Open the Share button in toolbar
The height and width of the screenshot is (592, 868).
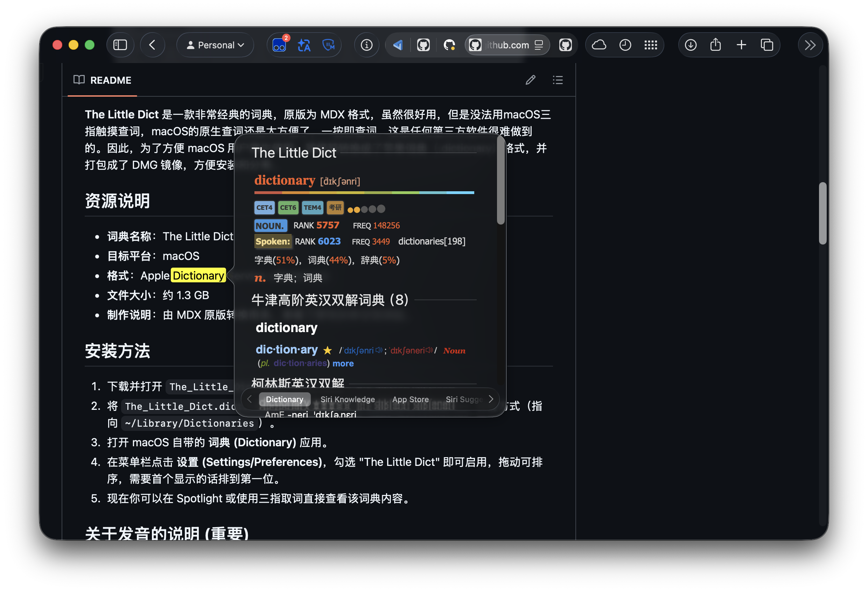[715, 45]
